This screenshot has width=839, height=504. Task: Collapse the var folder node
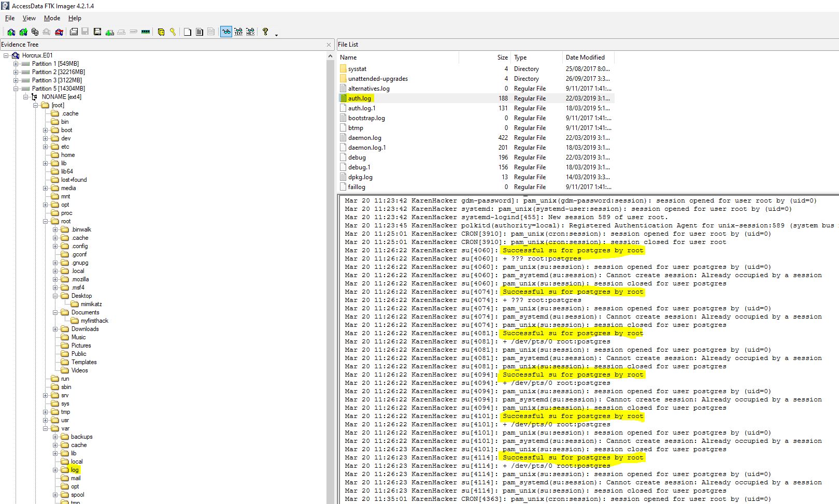(46, 428)
